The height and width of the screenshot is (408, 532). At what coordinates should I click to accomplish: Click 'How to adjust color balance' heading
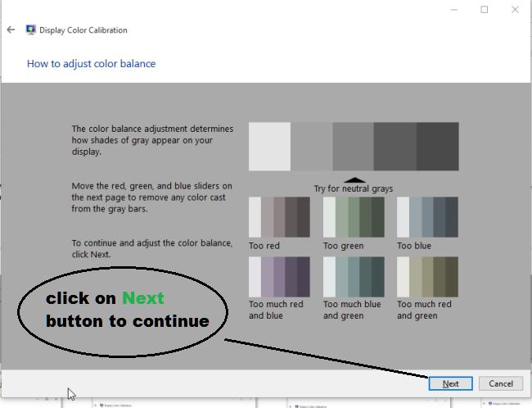92,64
